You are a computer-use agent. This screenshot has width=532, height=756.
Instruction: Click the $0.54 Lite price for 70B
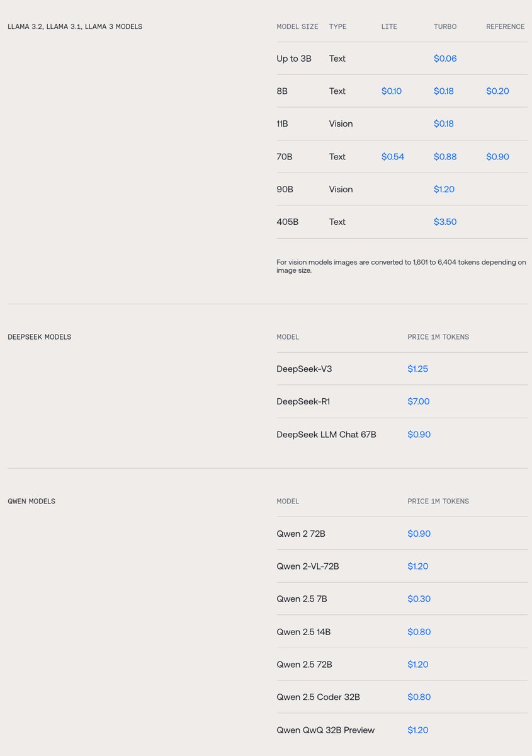[x=392, y=157]
